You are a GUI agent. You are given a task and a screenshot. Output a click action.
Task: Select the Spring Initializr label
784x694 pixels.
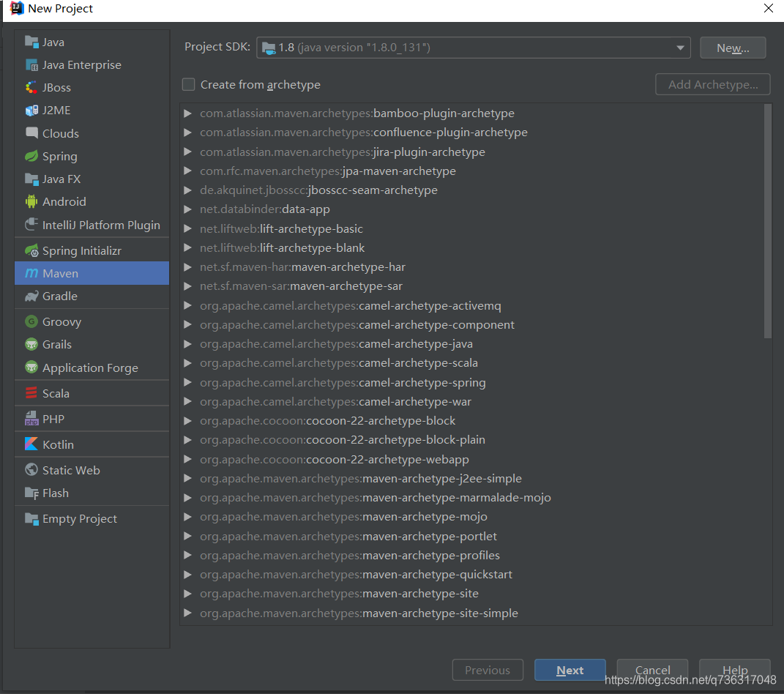tap(82, 250)
